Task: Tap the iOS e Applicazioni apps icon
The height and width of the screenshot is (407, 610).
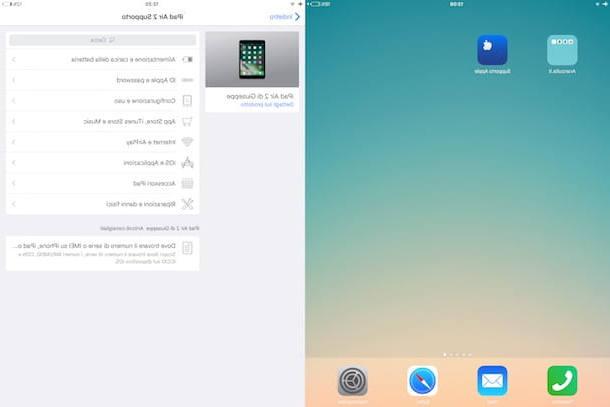Action: (x=187, y=163)
